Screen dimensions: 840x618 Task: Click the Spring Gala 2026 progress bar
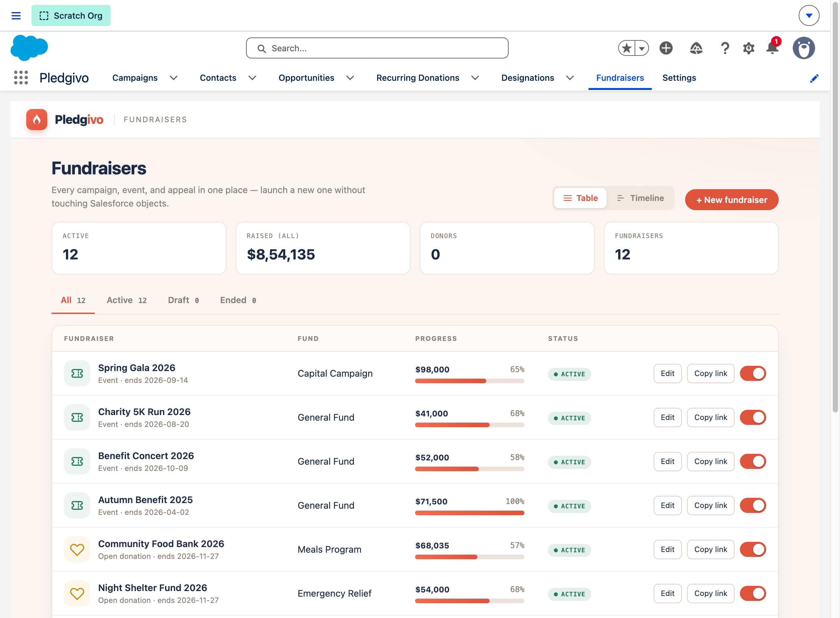pyautogui.click(x=470, y=381)
